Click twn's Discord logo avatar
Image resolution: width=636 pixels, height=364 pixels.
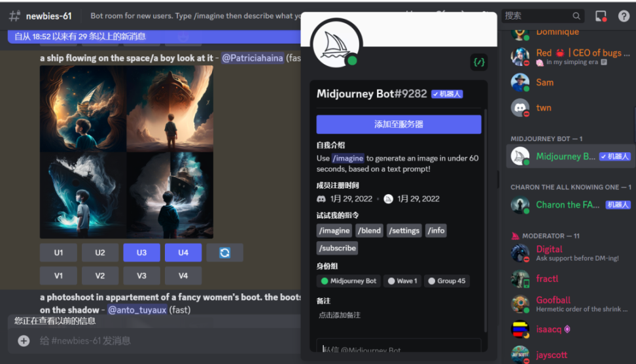520,108
